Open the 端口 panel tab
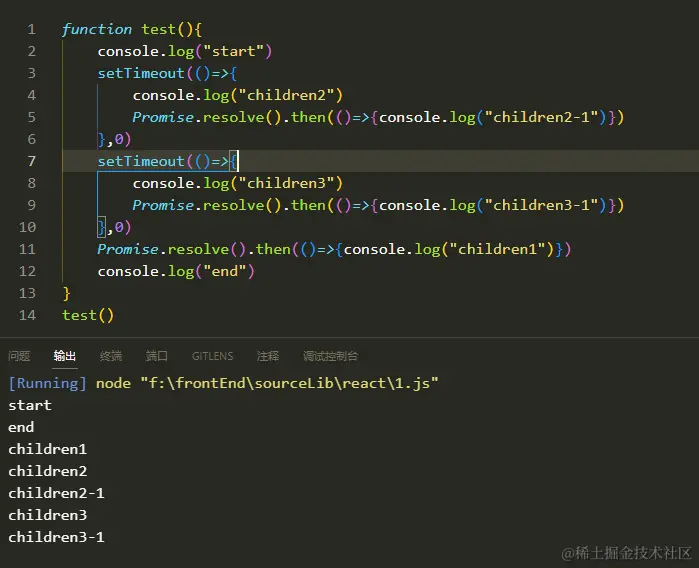 (x=157, y=356)
